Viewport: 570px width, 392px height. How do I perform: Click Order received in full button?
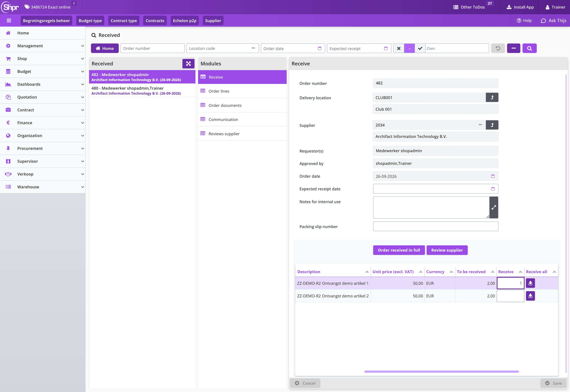pyautogui.click(x=399, y=250)
